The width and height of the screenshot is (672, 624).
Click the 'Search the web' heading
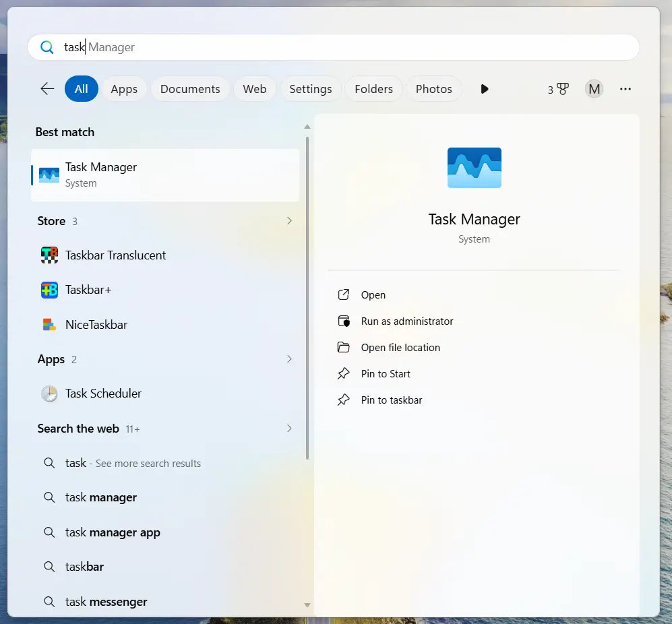(78, 429)
